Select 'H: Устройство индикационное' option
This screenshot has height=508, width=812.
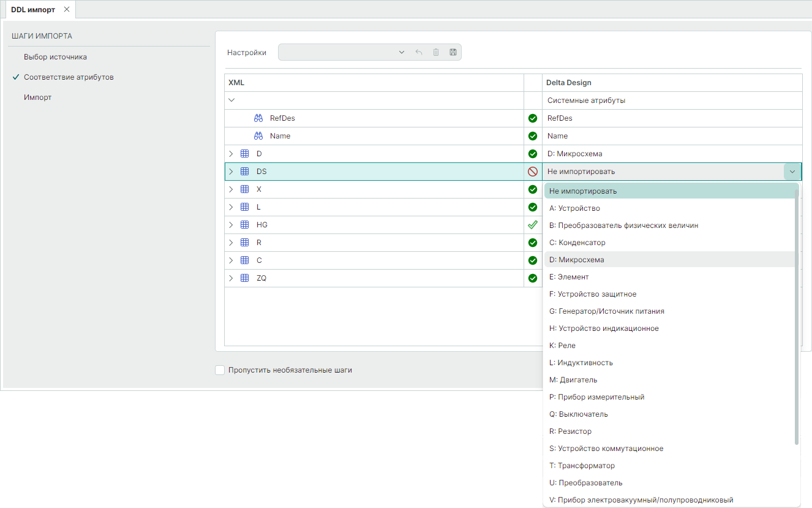(x=604, y=328)
